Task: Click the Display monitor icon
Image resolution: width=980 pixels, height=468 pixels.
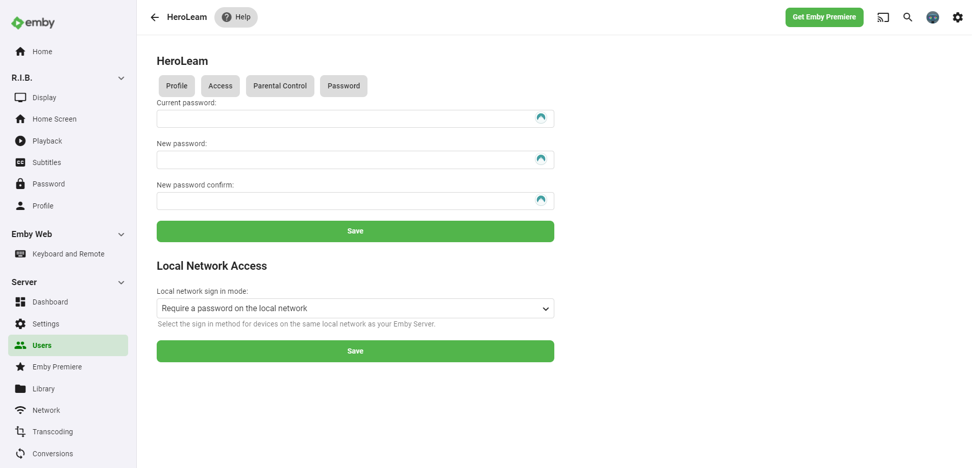Action: coord(20,98)
